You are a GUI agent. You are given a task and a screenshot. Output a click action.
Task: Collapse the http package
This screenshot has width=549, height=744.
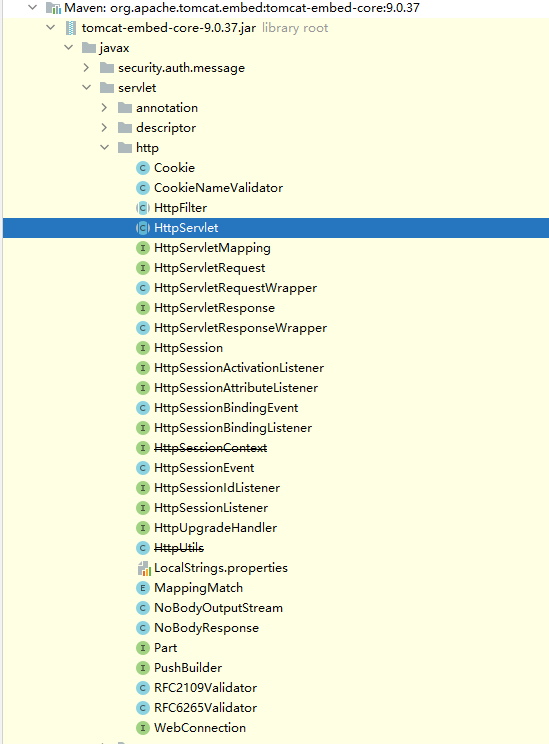coord(104,148)
